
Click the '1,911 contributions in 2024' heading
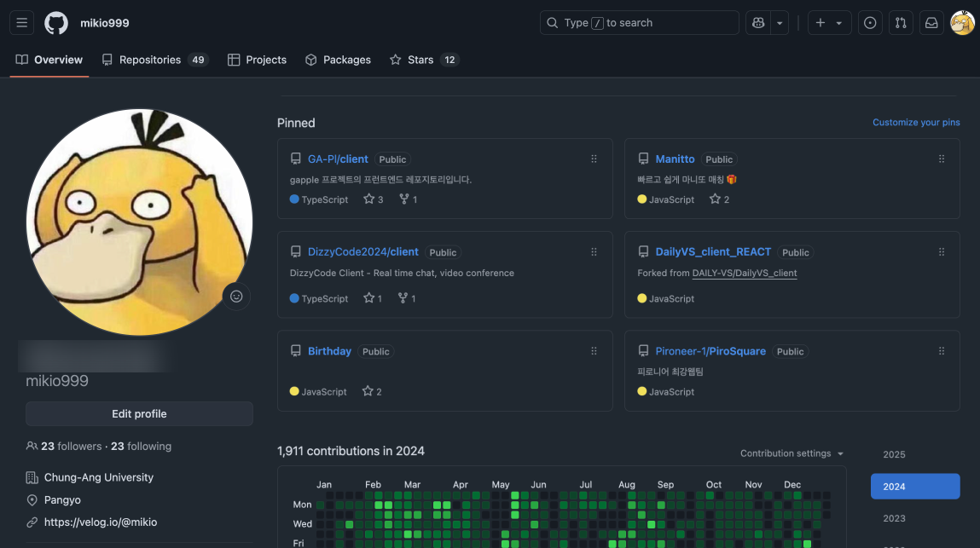coord(351,451)
